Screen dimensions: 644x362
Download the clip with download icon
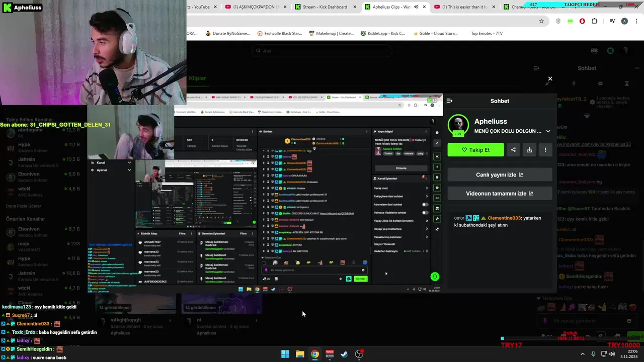529,150
